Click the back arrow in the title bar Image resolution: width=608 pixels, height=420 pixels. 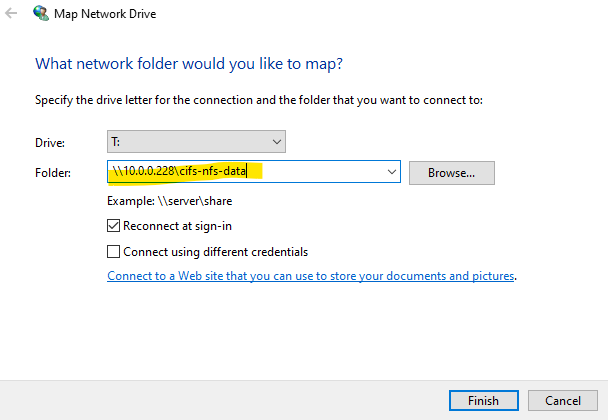click(x=13, y=15)
